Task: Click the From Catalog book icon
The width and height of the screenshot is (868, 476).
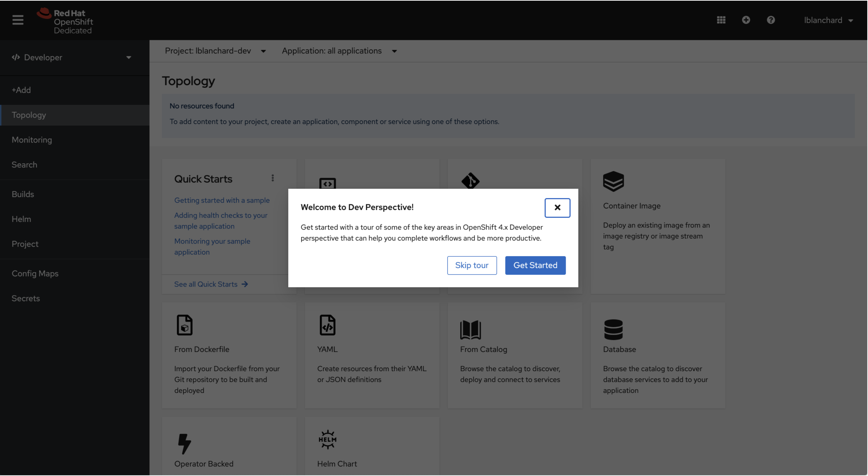Action: coord(470,330)
